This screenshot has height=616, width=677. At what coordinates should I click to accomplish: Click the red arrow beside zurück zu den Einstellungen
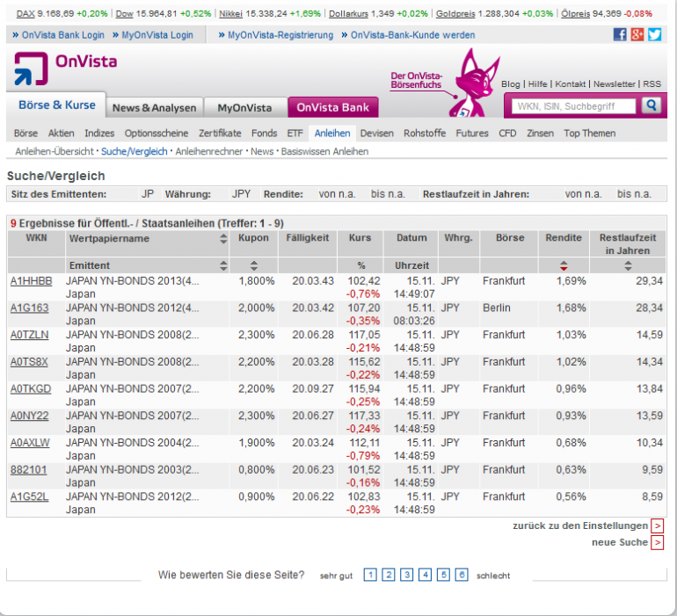pos(657,525)
